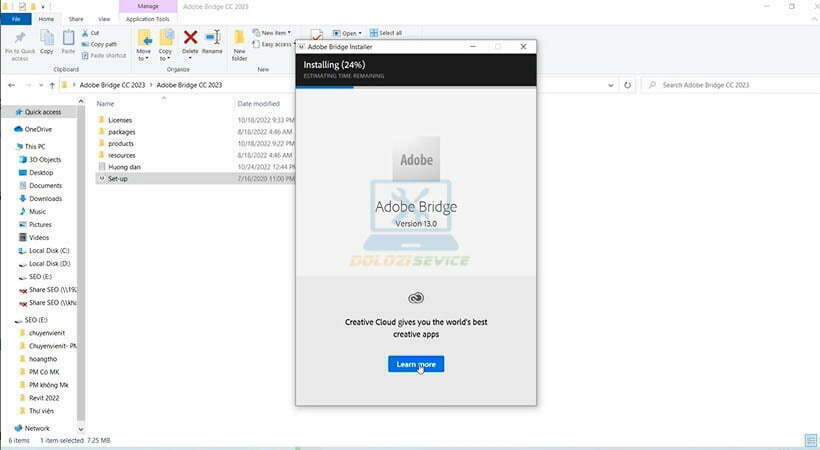Click the installer progress bar
The image size is (820, 450).
pyautogui.click(x=415, y=87)
